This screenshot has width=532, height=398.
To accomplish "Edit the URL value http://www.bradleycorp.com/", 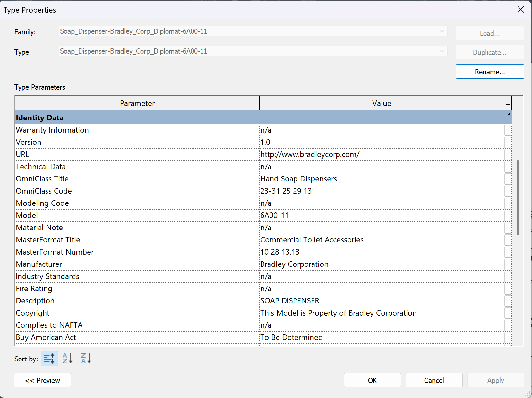I will (x=382, y=154).
